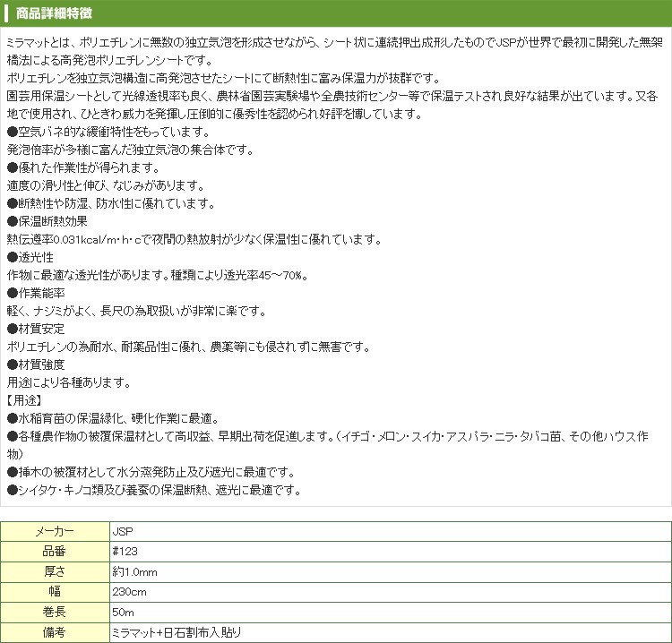Screen dimensions: 672x643
Task: Click the ●優れた作業性が得られます line
Action: [x=83, y=167]
